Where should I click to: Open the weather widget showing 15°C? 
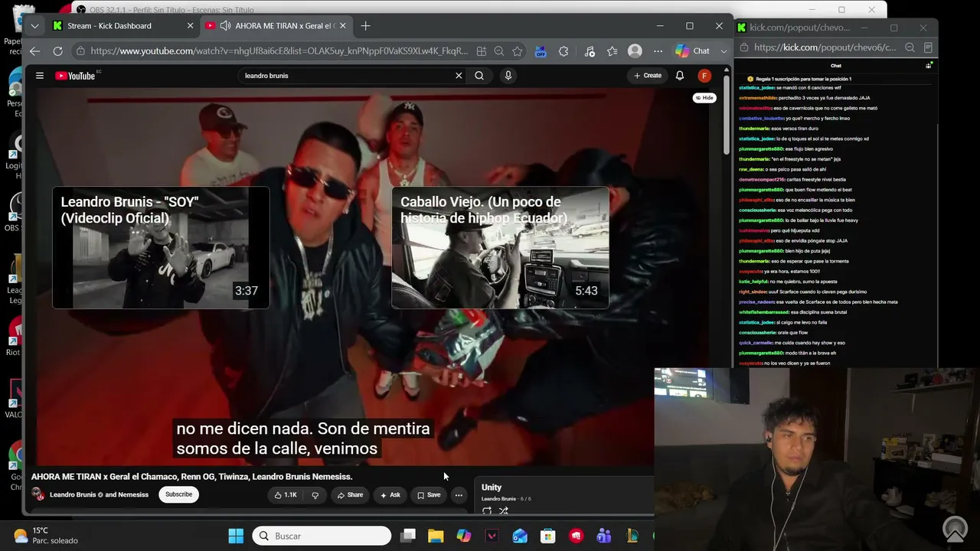pyautogui.click(x=46, y=536)
